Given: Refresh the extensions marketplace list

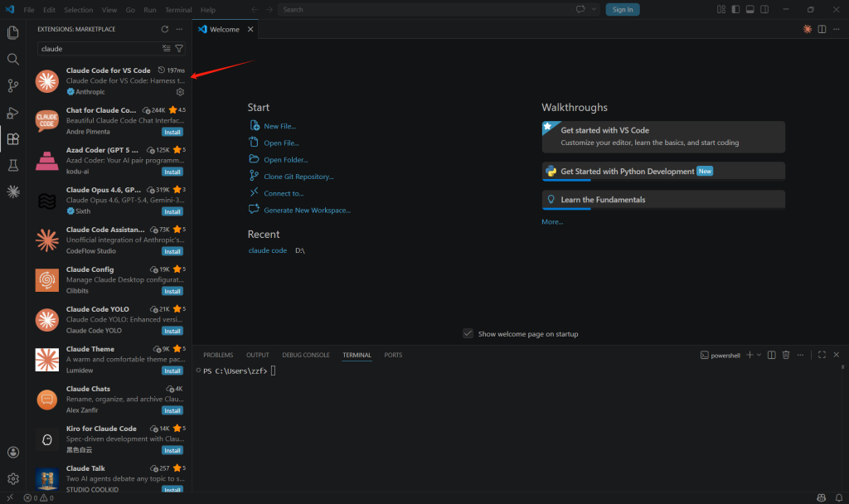Looking at the screenshot, I should [x=164, y=29].
